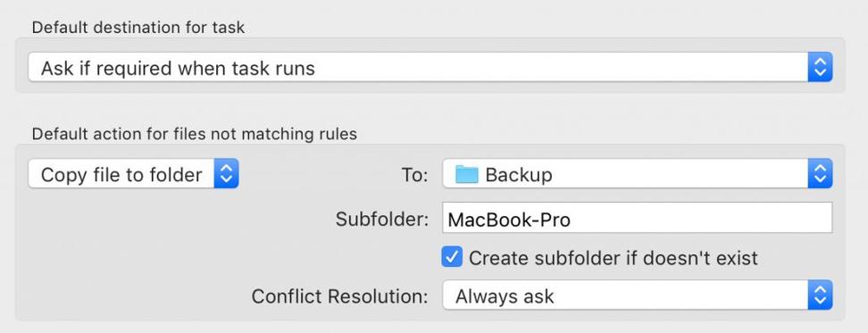The image size is (868, 333).
Task: Click blue arrows on the Backup folder popup
Action: point(820,174)
